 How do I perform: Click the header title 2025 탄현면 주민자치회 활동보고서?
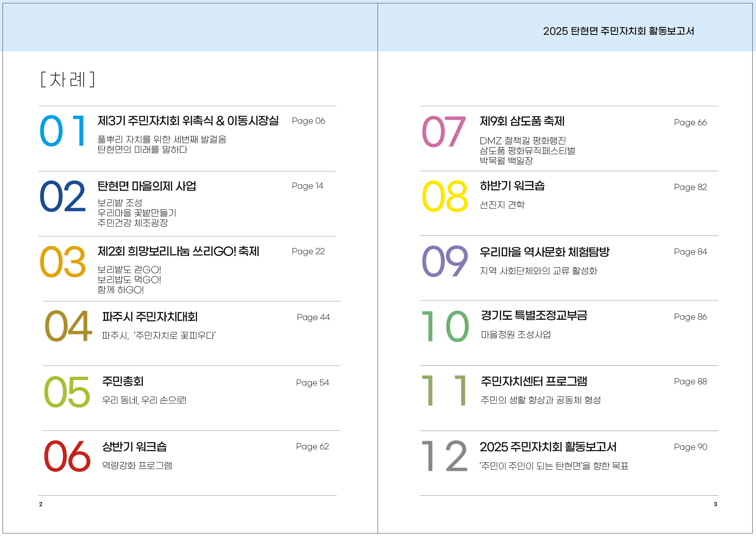[618, 31]
